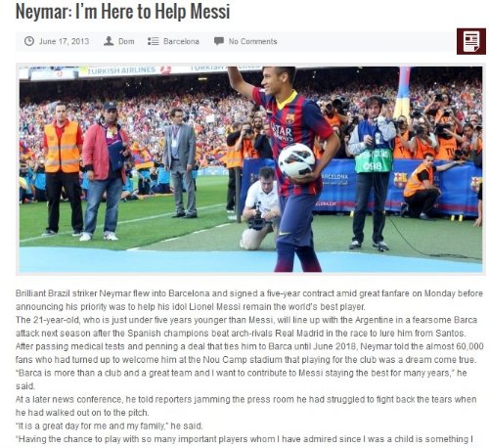
Task: Open the Neymar presentation photo
Action: coord(250,169)
